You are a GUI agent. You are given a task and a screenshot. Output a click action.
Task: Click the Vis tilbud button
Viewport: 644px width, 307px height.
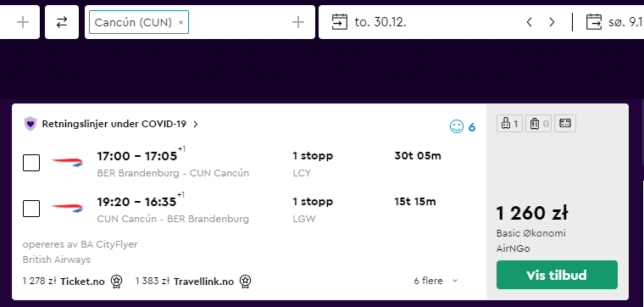click(x=557, y=275)
